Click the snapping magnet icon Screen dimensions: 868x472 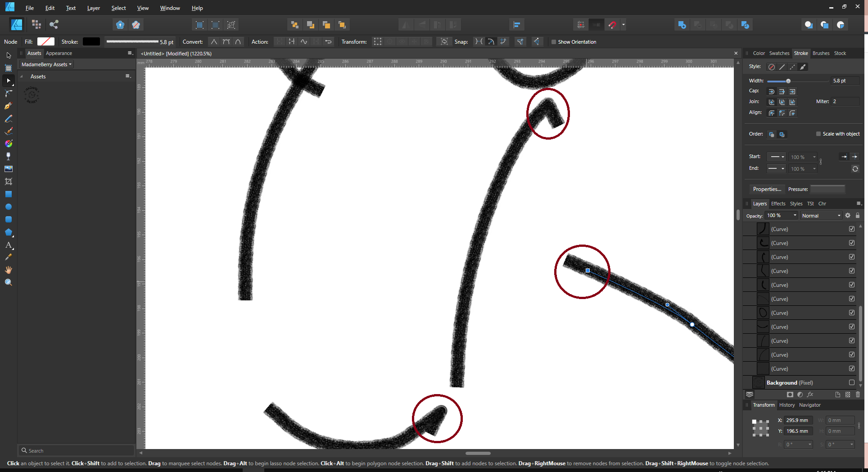click(x=612, y=25)
